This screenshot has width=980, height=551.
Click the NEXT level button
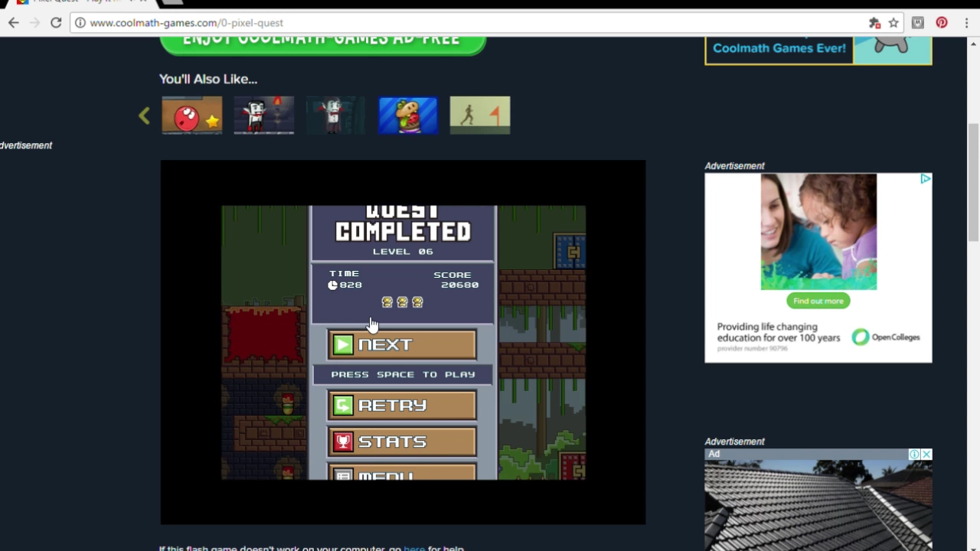tap(402, 344)
